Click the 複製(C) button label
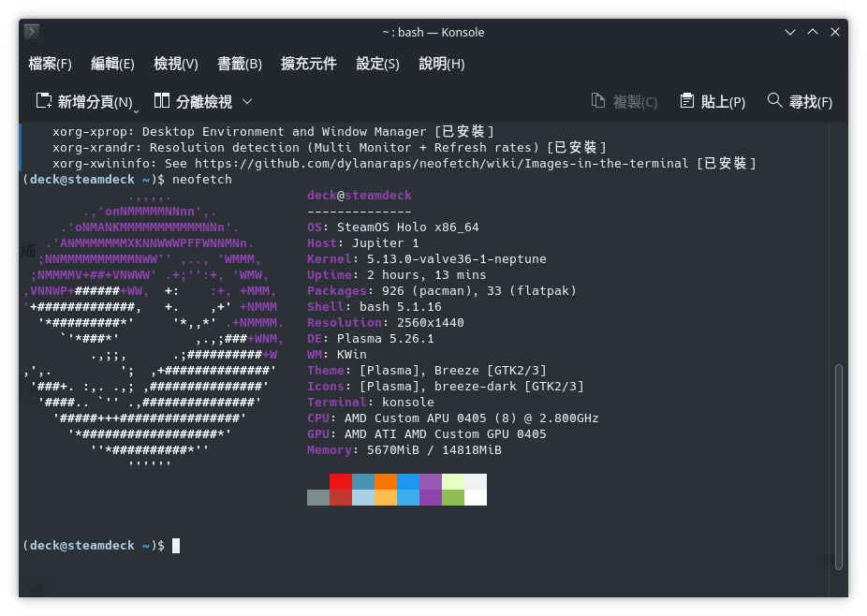 tap(636, 102)
